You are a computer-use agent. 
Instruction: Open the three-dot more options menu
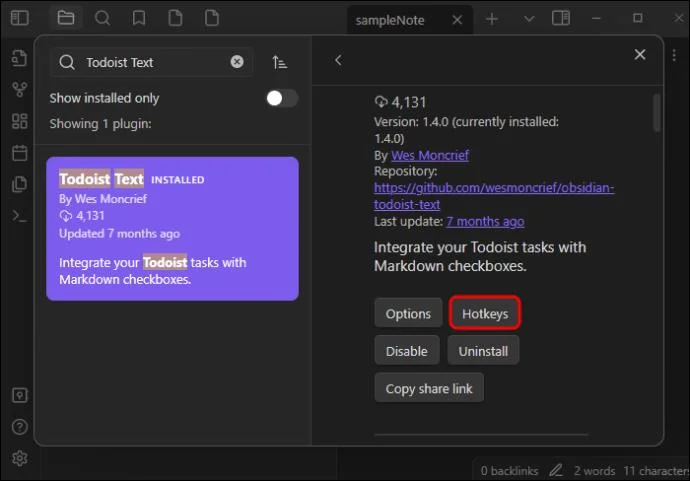click(674, 55)
